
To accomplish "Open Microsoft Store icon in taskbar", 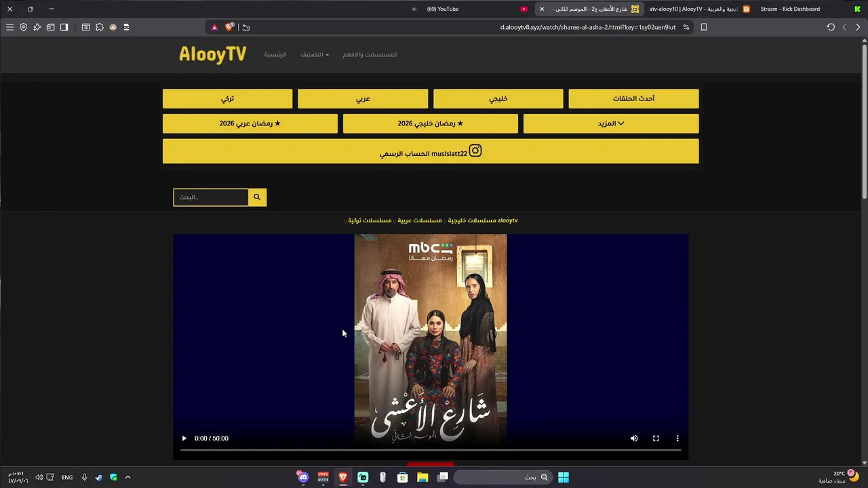I will 402,477.
